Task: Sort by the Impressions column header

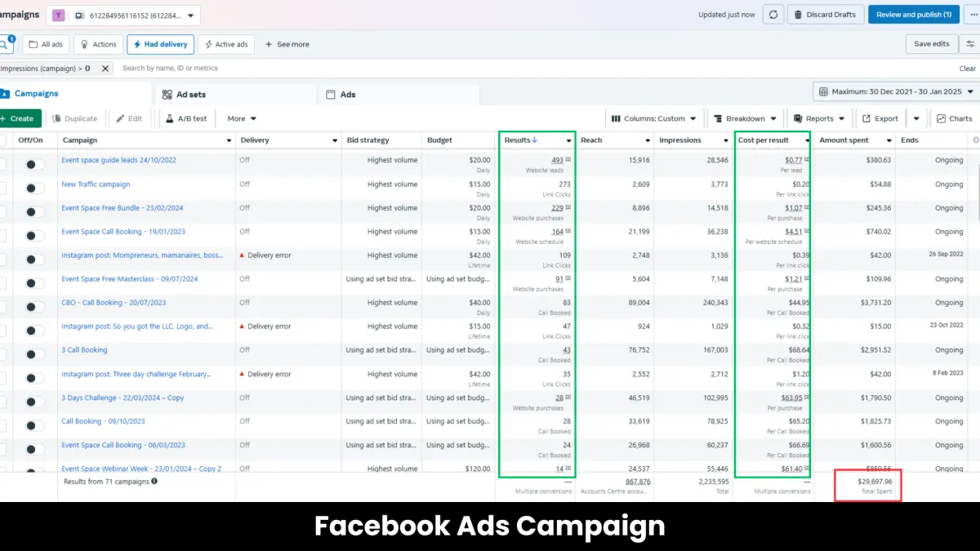Action: click(679, 140)
